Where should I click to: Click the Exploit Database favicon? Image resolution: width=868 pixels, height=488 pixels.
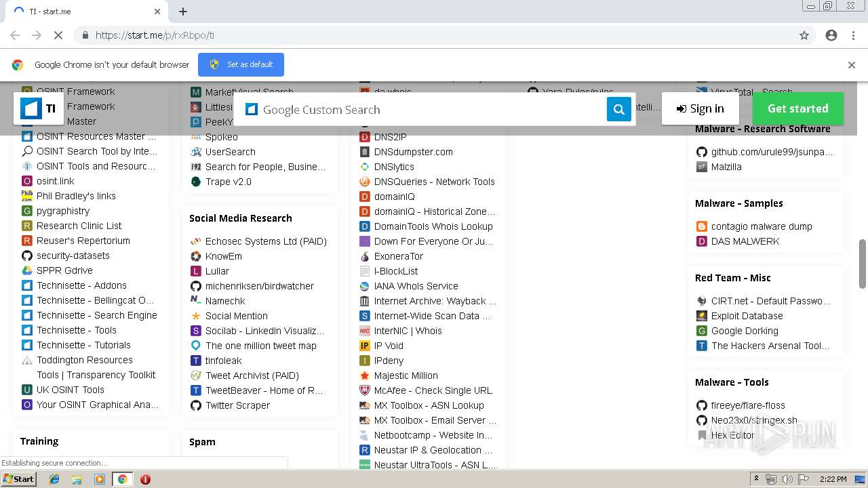coord(702,316)
